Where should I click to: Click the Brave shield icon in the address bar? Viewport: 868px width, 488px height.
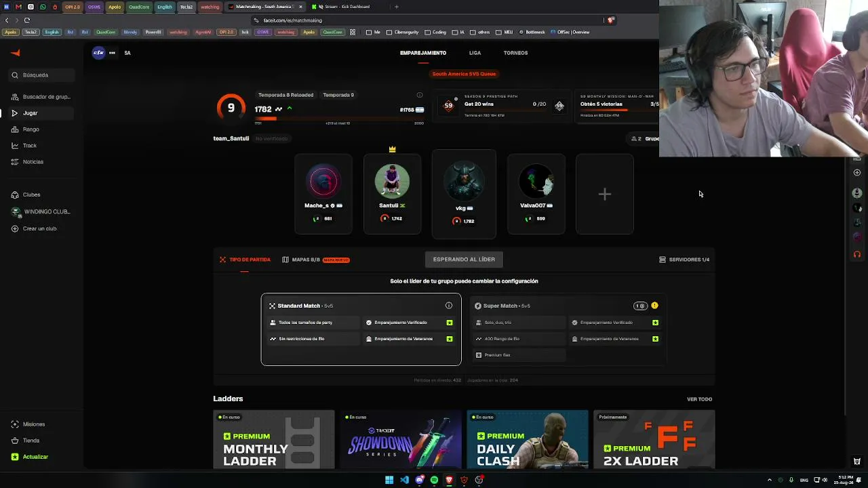(x=611, y=20)
